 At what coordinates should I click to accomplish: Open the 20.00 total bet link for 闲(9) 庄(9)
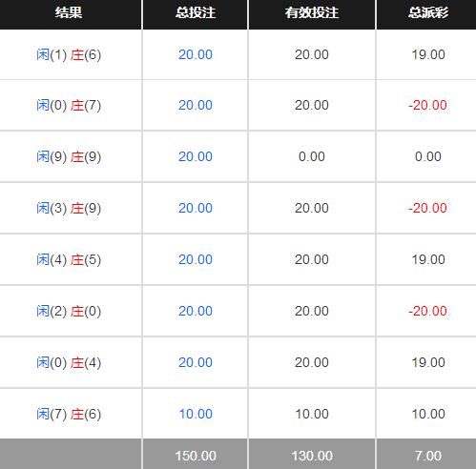[x=196, y=156]
